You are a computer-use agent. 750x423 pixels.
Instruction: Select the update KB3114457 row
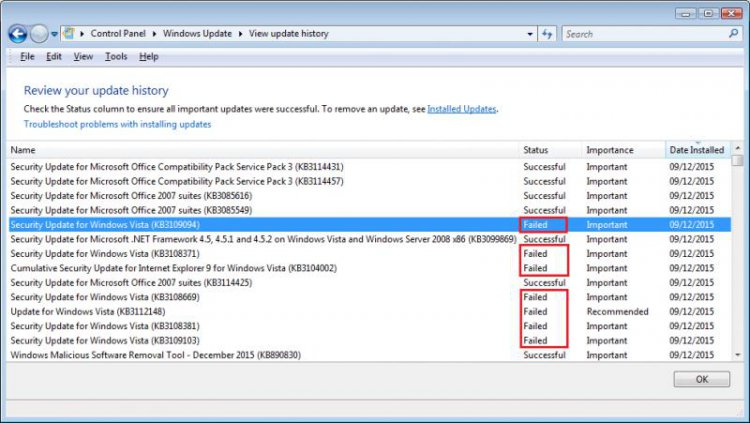tap(370, 181)
